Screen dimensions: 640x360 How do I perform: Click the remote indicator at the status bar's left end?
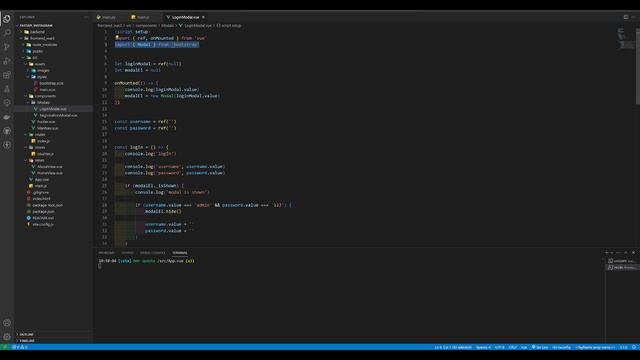(x=4, y=347)
